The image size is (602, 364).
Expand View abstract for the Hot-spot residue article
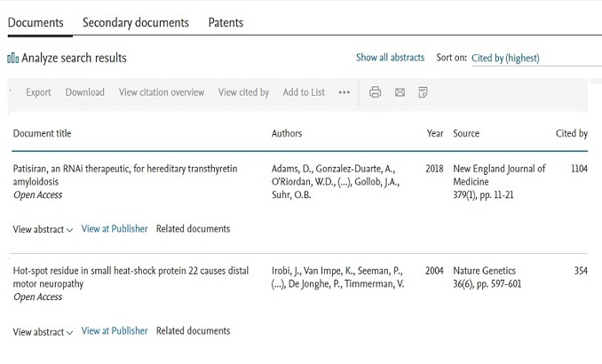[x=43, y=332]
